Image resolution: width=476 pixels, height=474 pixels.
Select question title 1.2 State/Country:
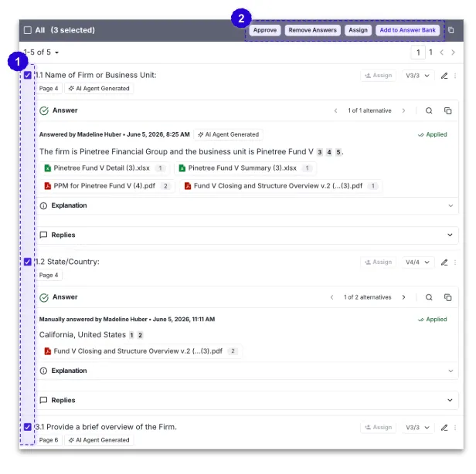[x=67, y=262]
